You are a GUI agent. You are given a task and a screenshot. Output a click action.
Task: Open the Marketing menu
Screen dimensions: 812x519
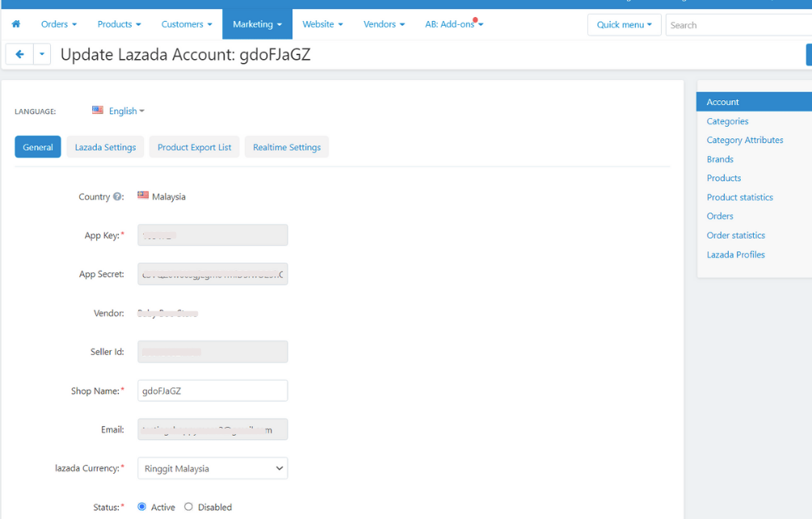[x=258, y=23]
